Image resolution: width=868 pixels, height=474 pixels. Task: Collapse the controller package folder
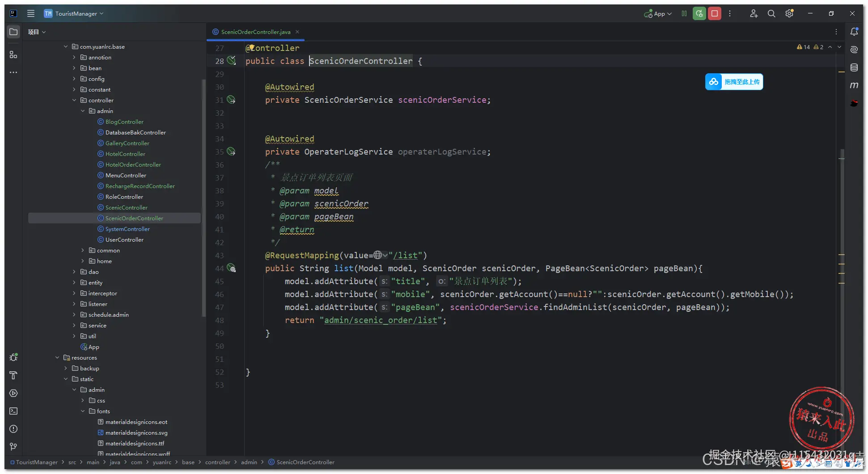coord(74,100)
